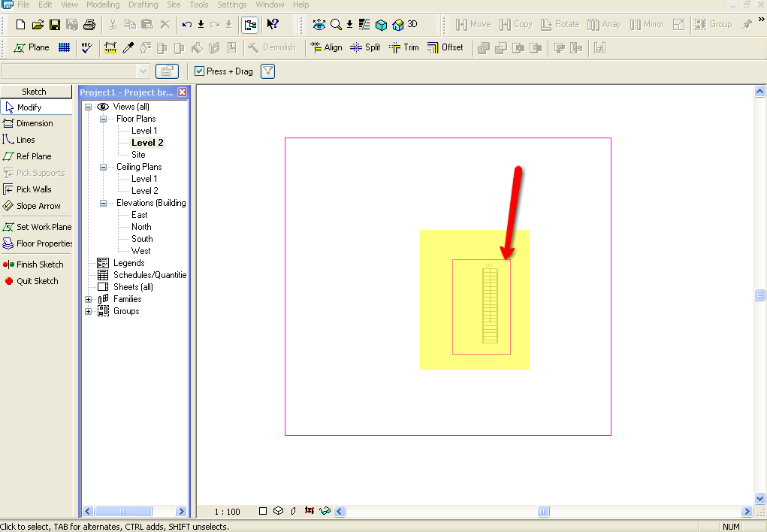Select the Align tool

[x=326, y=47]
